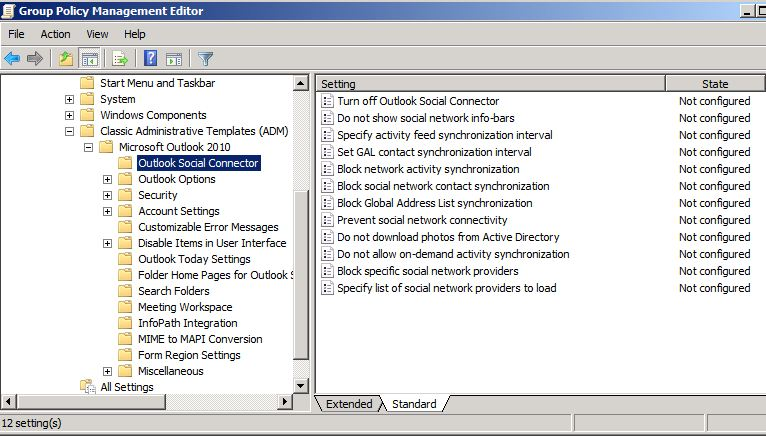Sort by the Setting column header

click(x=490, y=84)
